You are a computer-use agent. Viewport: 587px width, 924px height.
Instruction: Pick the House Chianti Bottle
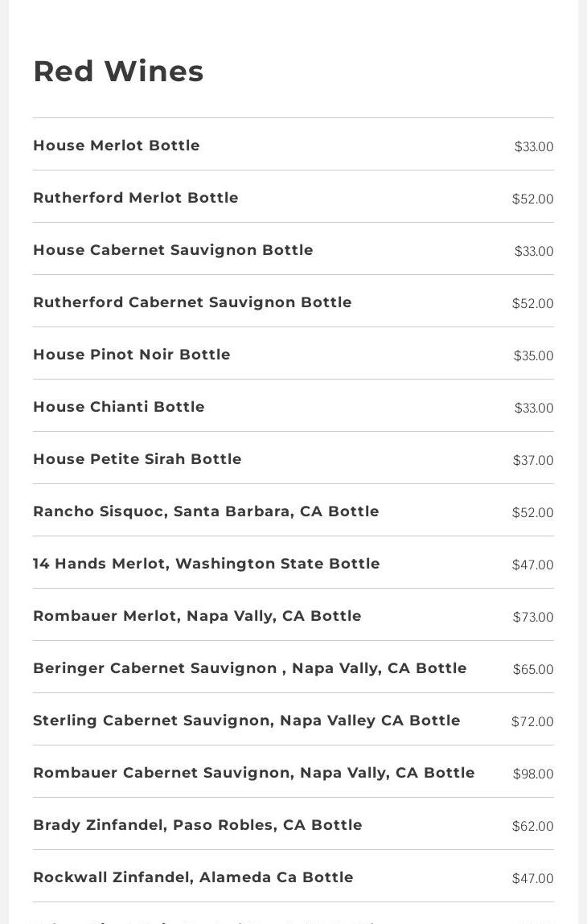119,407
